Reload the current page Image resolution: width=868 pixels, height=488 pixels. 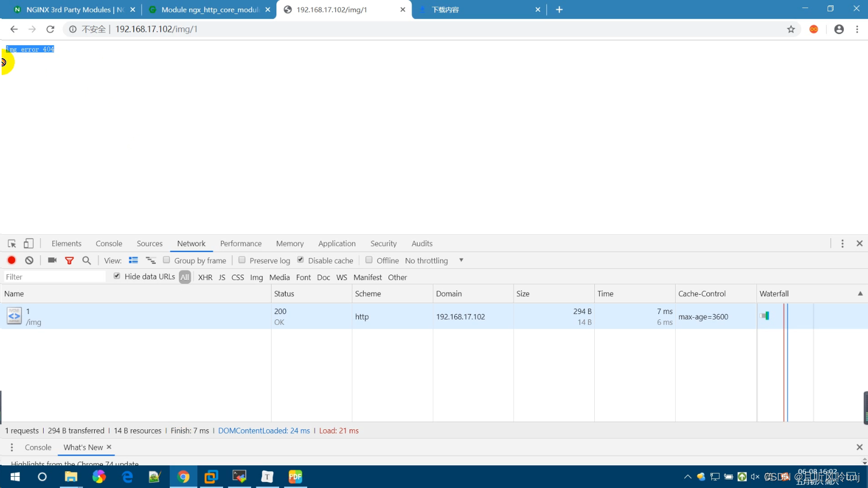(x=50, y=29)
